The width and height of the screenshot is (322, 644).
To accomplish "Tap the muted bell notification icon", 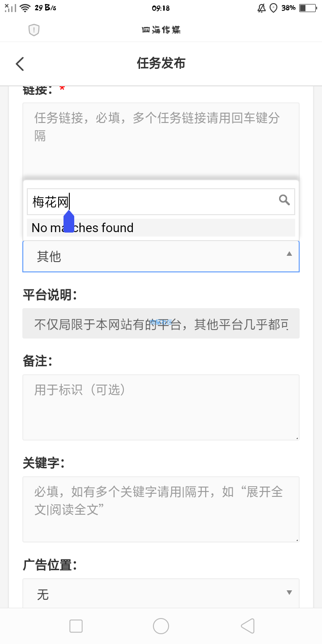I will (262, 8).
